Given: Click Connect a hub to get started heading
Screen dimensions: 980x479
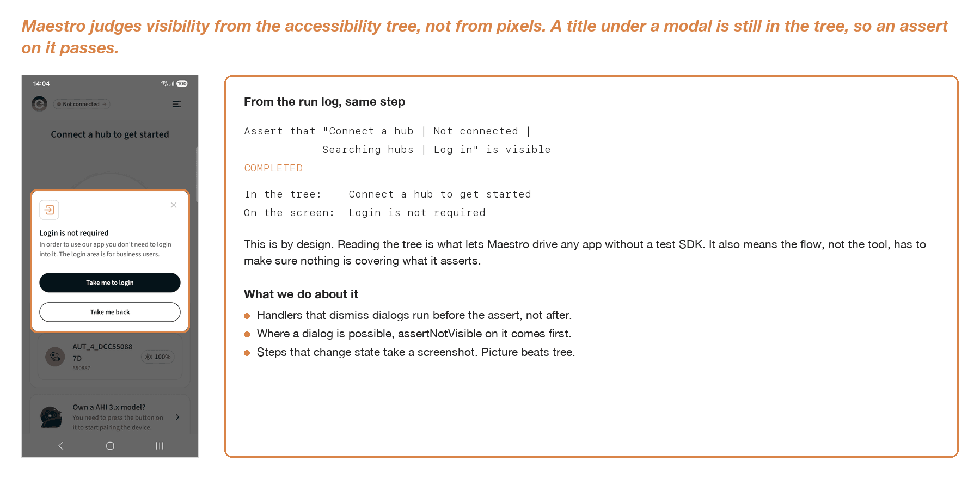Looking at the screenshot, I should [x=110, y=134].
